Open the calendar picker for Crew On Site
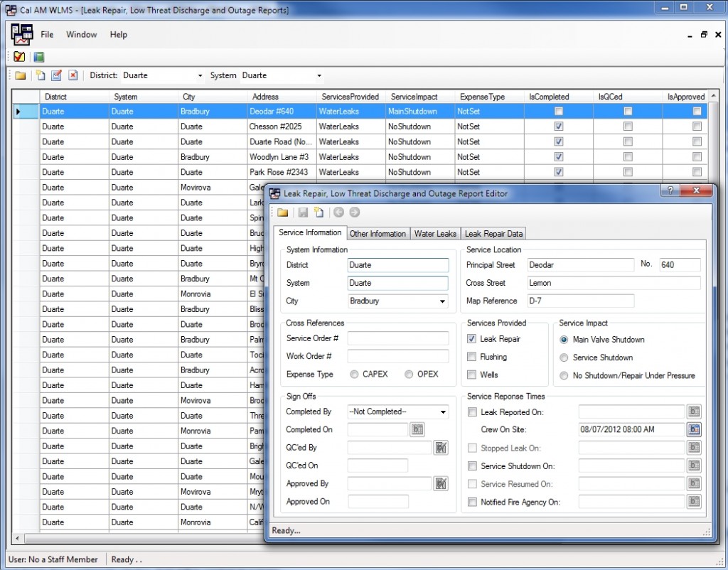 tap(694, 429)
